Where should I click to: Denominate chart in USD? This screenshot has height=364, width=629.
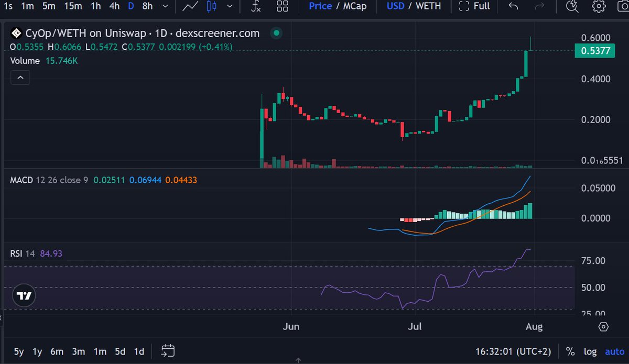396,6
